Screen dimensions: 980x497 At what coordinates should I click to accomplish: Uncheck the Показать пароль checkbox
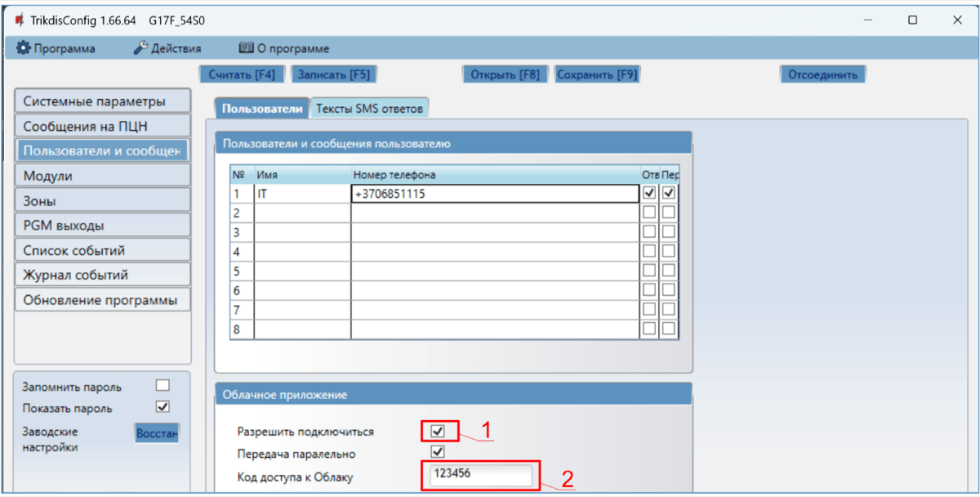[163, 406]
